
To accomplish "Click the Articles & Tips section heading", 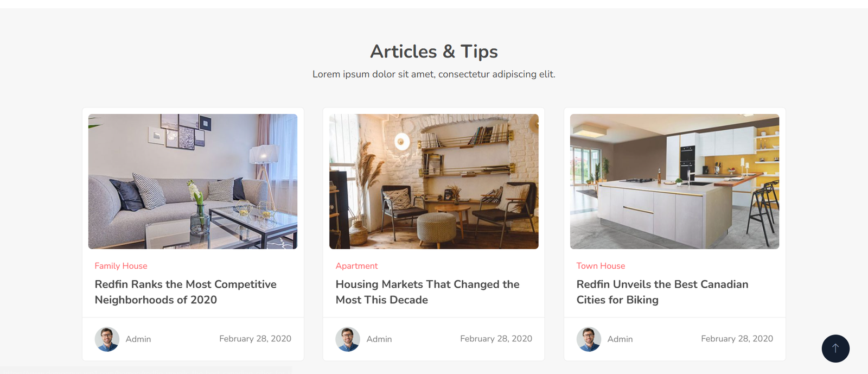I will (434, 52).
